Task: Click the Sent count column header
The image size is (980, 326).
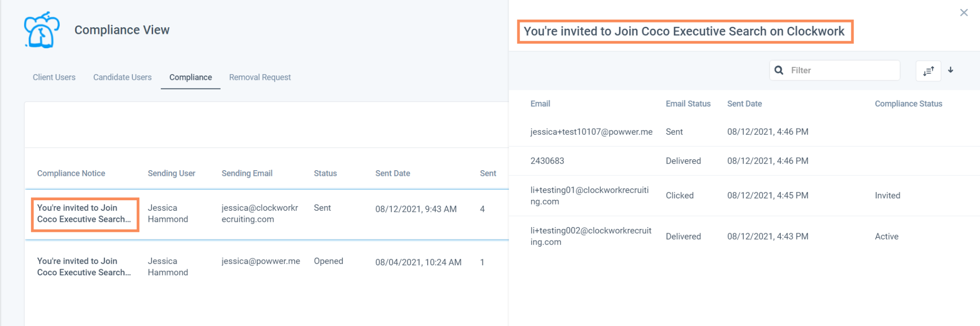Action: [x=488, y=174]
